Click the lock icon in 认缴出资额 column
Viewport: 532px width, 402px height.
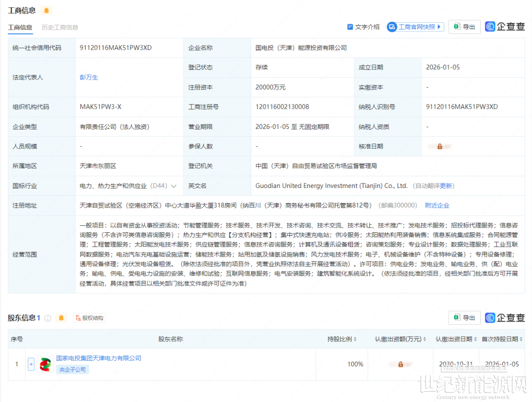pyautogui.click(x=400, y=365)
